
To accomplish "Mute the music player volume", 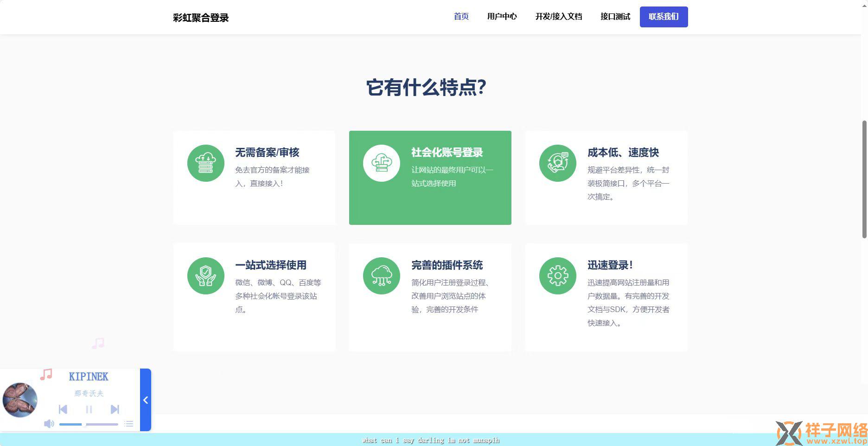I will point(49,424).
